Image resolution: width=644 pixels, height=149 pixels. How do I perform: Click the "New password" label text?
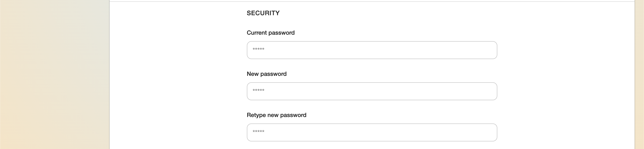click(267, 74)
